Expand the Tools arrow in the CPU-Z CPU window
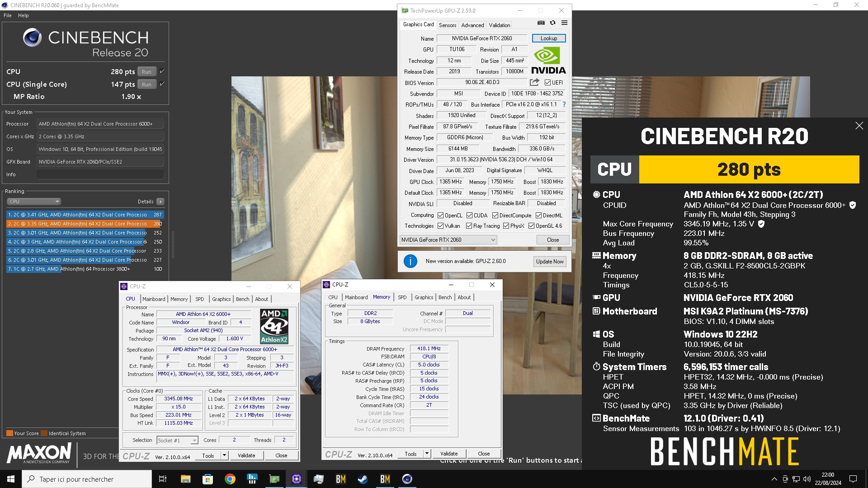 point(224,455)
